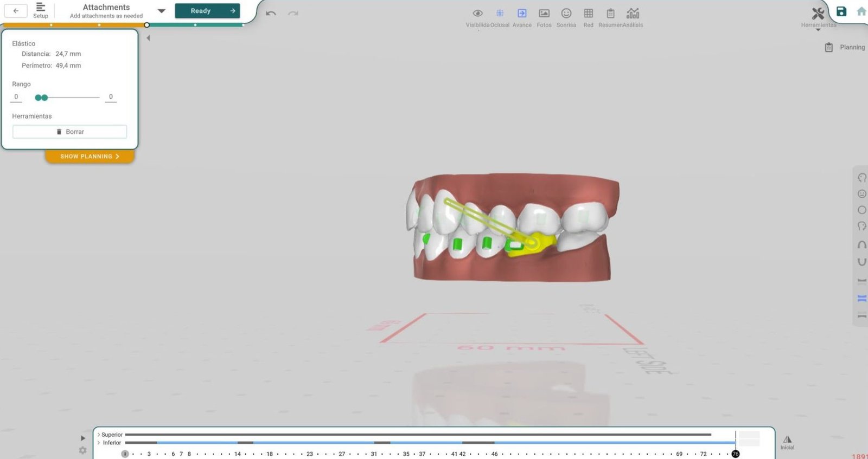This screenshot has width=868, height=459.
Task: Toggle the Oclusal grid view
Action: [500, 14]
